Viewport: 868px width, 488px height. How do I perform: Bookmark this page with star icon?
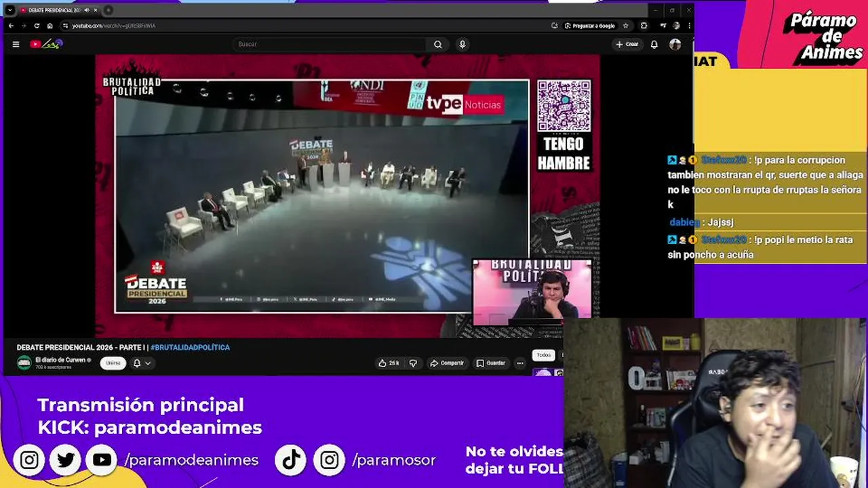tap(625, 26)
